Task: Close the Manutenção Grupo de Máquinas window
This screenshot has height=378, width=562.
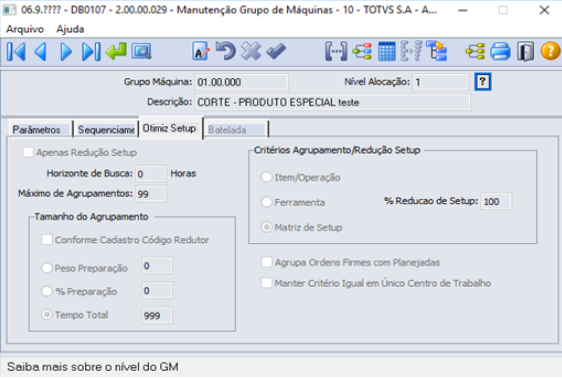Action: [544, 10]
